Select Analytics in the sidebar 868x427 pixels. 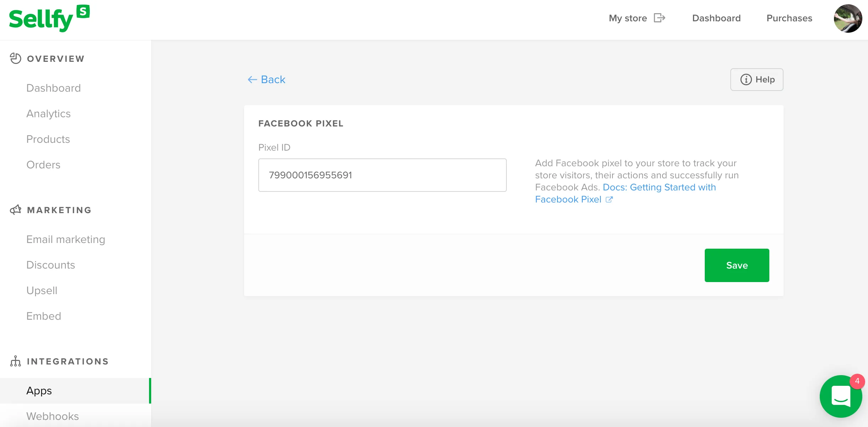(49, 114)
